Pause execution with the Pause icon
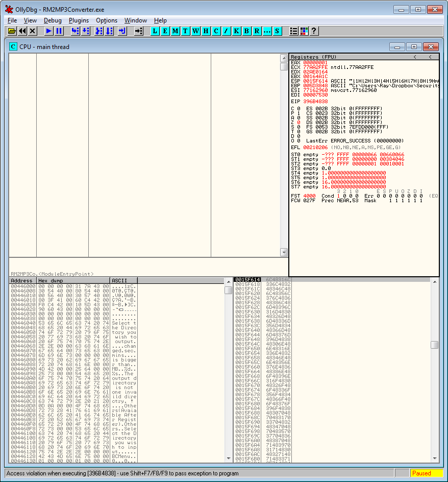Screen dimensions: 448x482 pyautogui.click(x=59, y=31)
